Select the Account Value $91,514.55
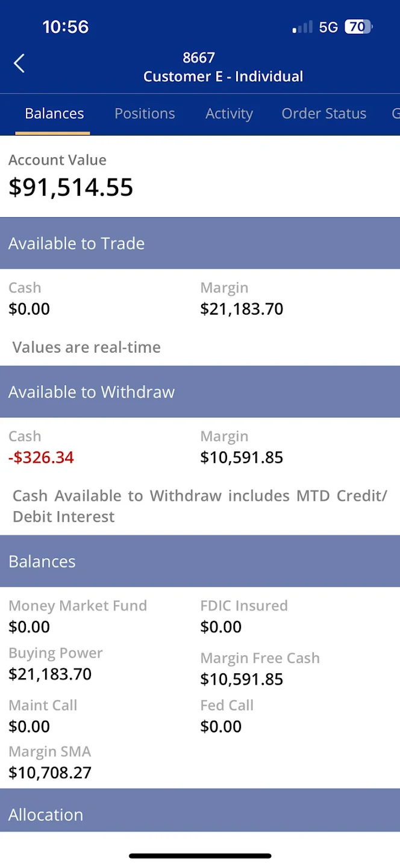Screen dimensions: 400x868 70,187
